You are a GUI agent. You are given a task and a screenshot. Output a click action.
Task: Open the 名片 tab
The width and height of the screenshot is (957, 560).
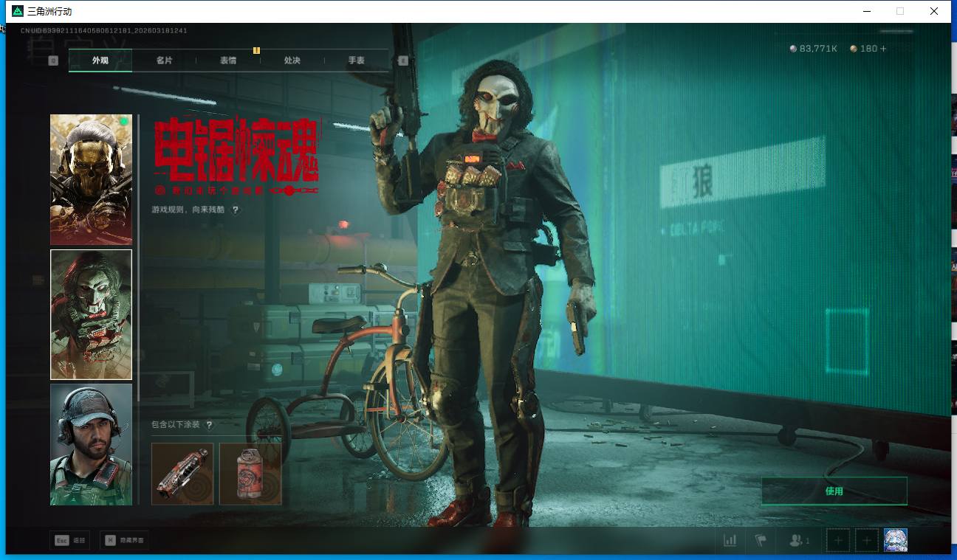click(x=164, y=61)
